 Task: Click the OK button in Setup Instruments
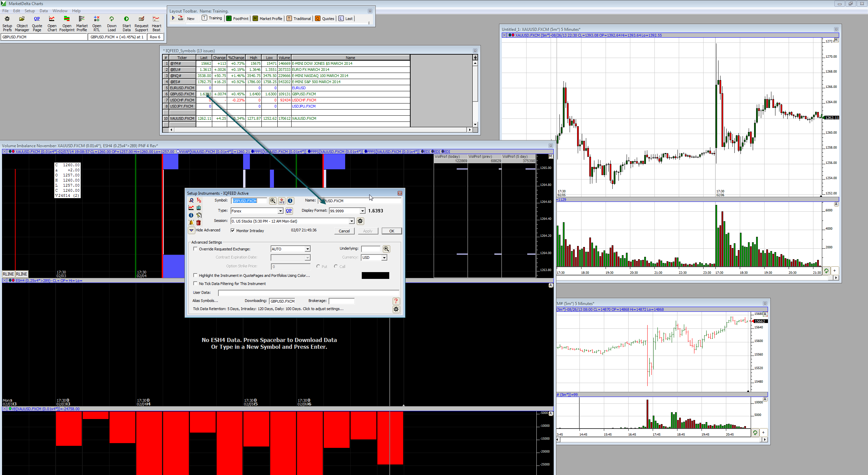pyautogui.click(x=392, y=231)
